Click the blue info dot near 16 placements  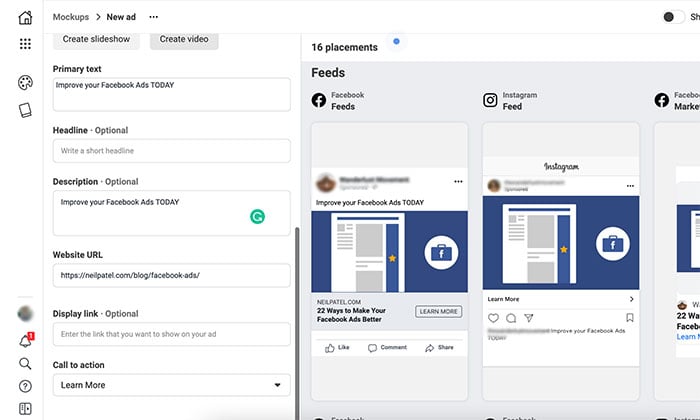[396, 42]
